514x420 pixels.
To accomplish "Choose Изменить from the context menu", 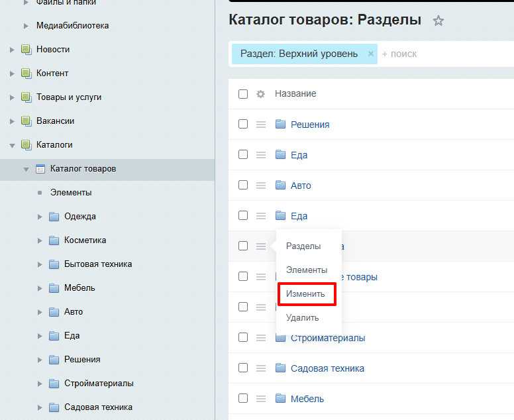I will (305, 293).
